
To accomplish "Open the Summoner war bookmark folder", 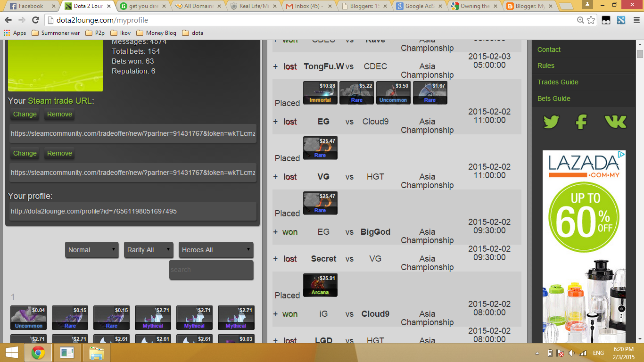I will [56, 33].
